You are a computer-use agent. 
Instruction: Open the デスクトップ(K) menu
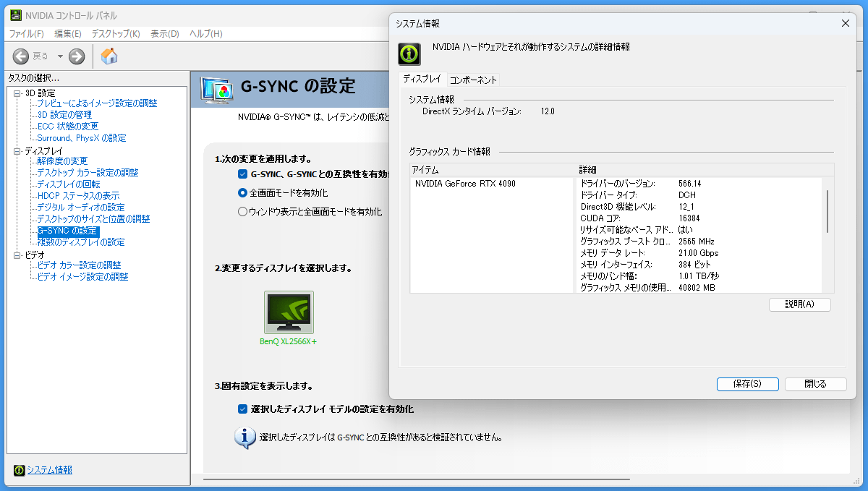[116, 34]
